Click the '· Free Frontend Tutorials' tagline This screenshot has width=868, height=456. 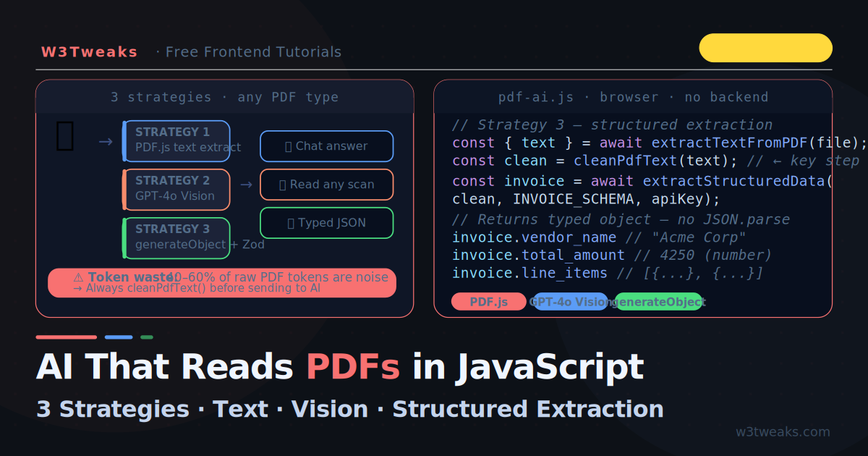click(x=249, y=52)
